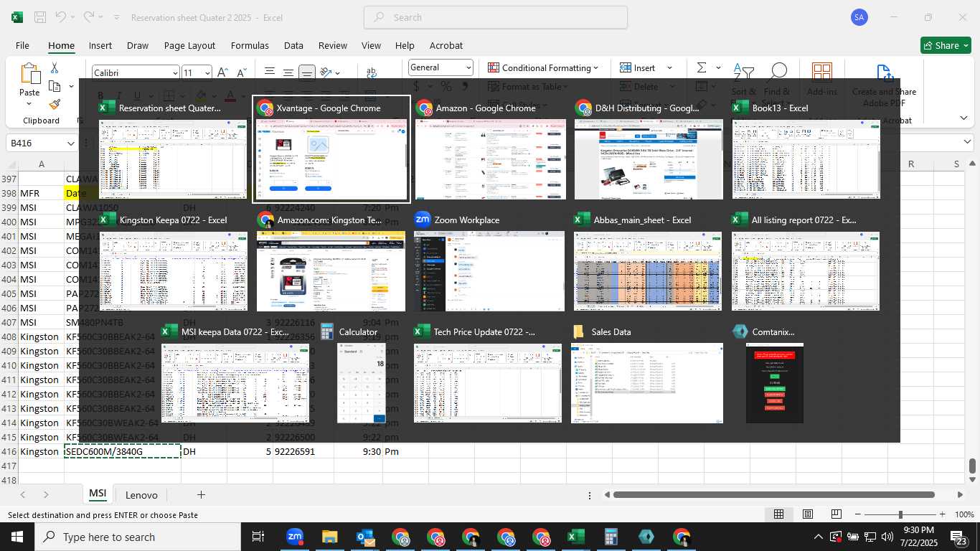
Task: Click in the Excel Search box
Action: click(496, 17)
